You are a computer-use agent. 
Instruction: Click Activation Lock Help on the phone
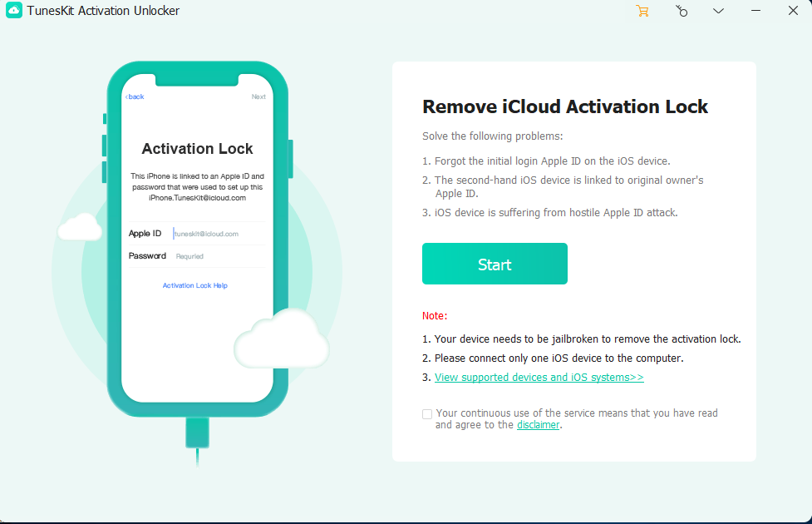(x=197, y=284)
